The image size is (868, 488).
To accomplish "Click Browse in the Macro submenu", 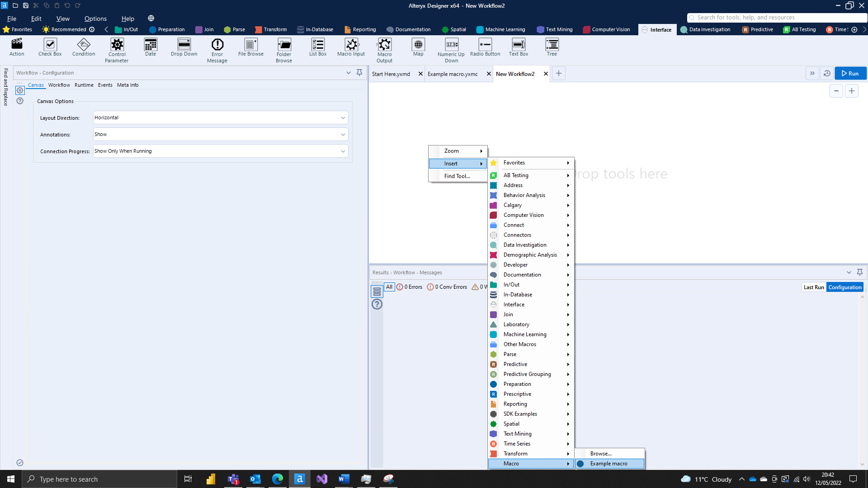I will (600, 453).
